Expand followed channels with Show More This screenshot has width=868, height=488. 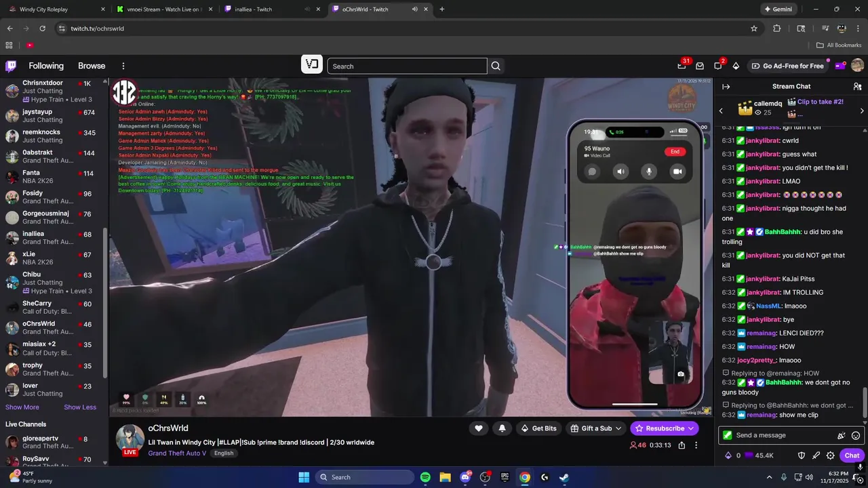pos(22,407)
